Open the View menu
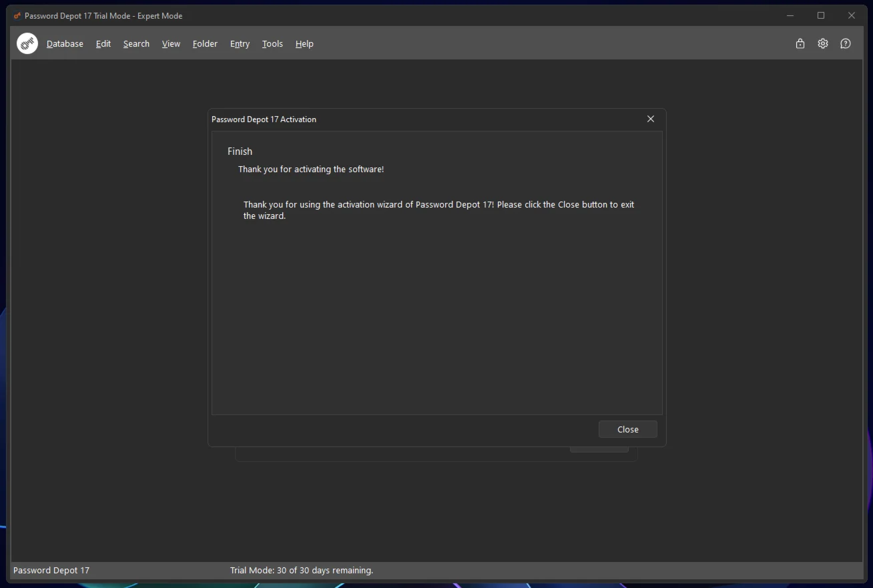The image size is (873, 588). coord(171,43)
